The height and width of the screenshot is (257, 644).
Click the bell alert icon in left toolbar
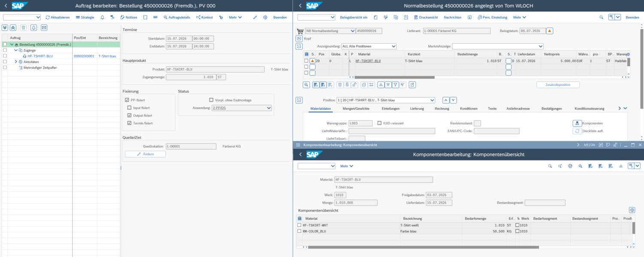tap(102, 17)
